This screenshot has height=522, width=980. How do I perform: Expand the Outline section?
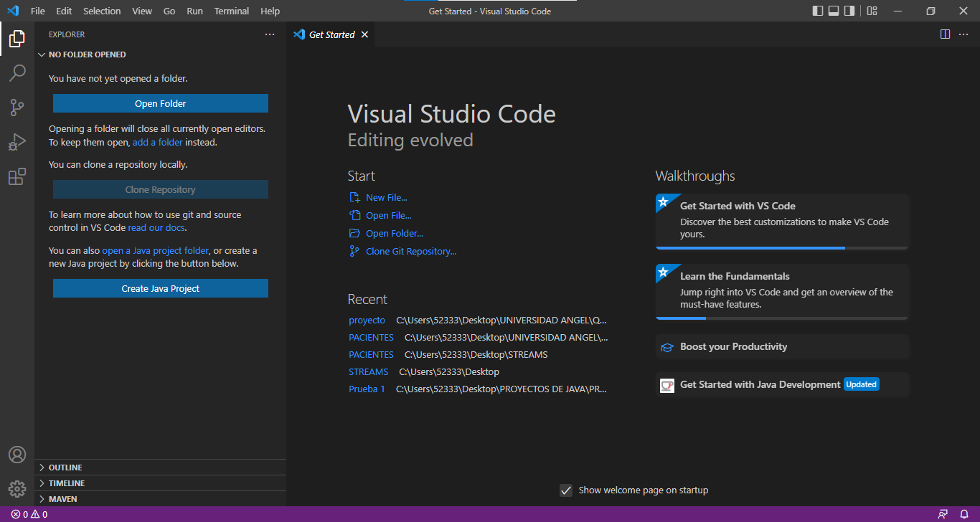65,468
